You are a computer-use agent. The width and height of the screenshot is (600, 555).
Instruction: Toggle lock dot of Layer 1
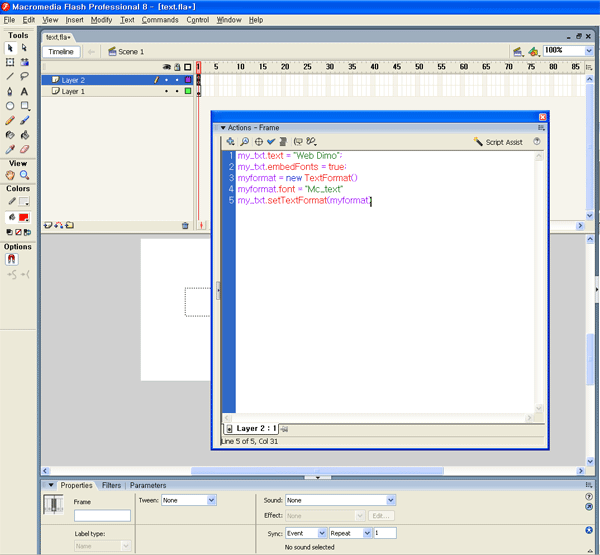pyautogui.click(x=177, y=91)
